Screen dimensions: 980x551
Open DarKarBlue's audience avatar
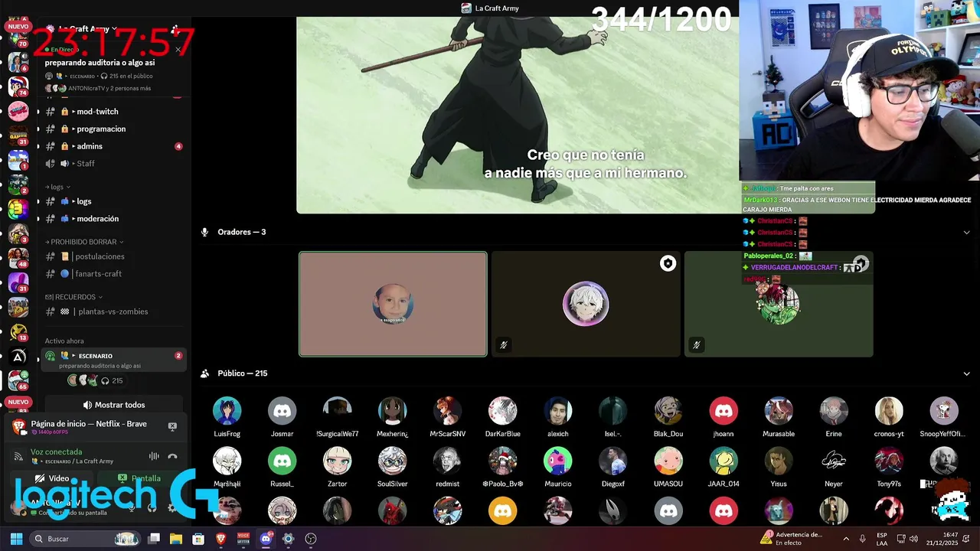click(502, 411)
